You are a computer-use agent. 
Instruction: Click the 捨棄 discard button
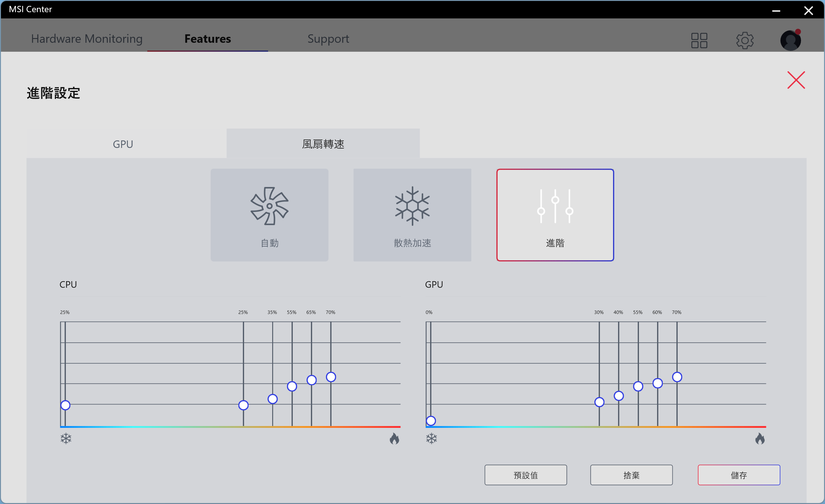pyautogui.click(x=631, y=475)
